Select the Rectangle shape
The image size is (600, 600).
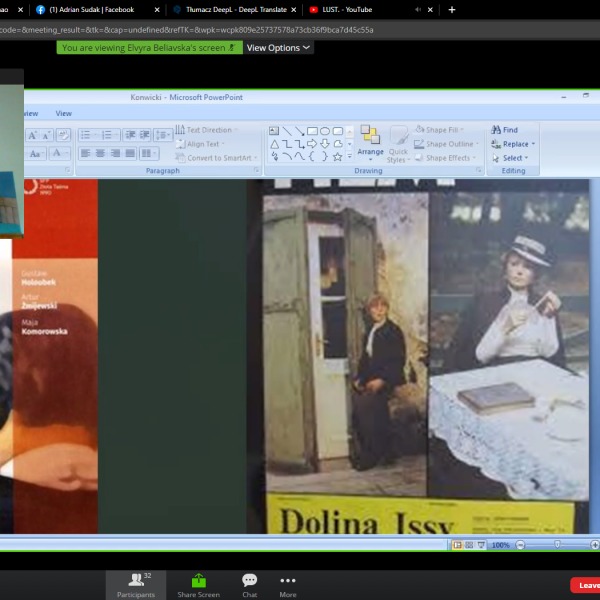coord(312,131)
